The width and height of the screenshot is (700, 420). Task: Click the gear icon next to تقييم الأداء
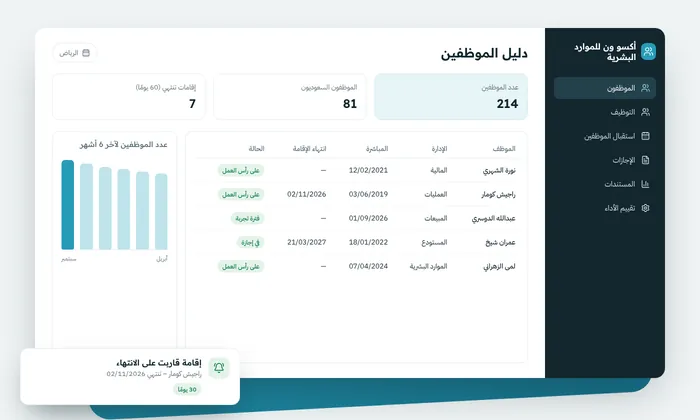646,208
